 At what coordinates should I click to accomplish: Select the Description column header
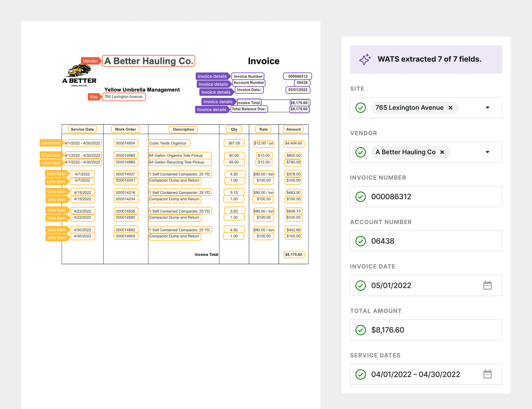[x=183, y=129]
